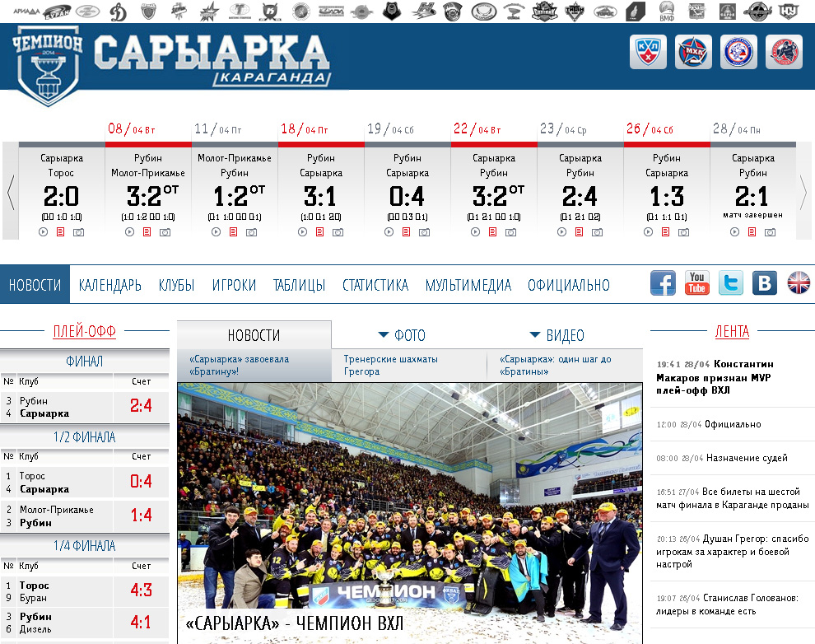
Task: Open photos of the 28/04 Сарыарка–Рубин 2:1 match
Action: [x=770, y=232]
